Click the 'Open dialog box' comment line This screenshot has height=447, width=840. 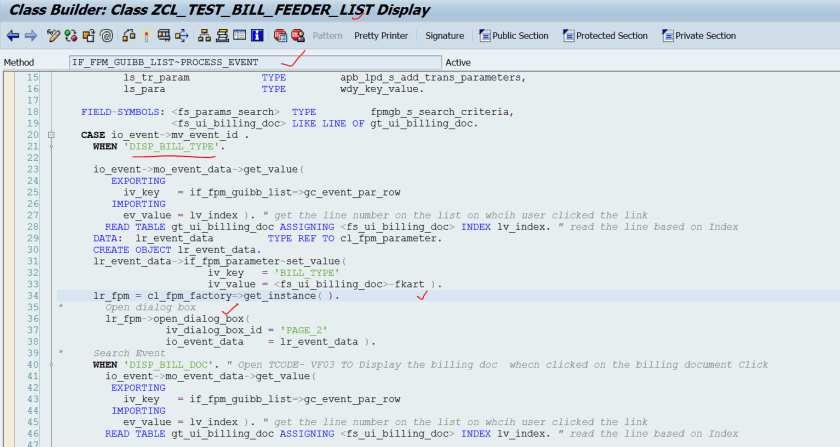pyautogui.click(x=151, y=307)
